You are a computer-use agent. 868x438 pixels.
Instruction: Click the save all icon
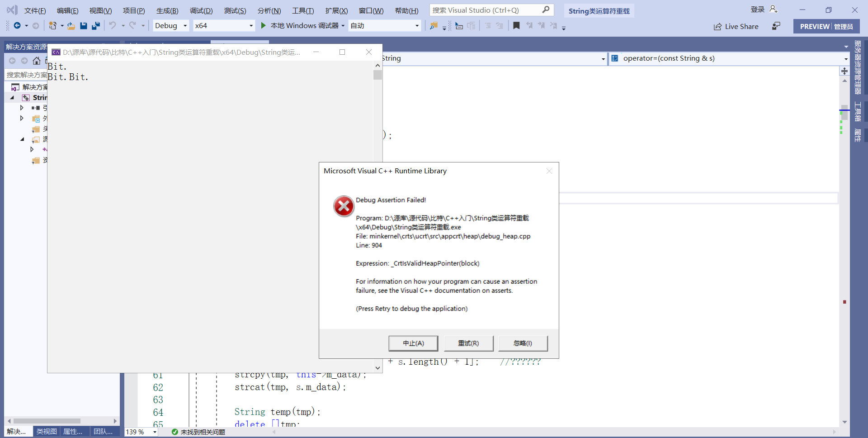(95, 26)
